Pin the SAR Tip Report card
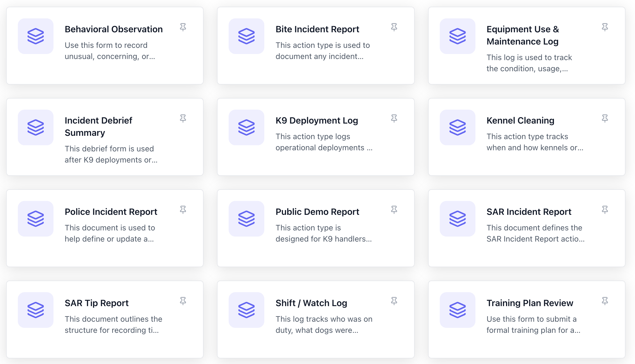Viewport: 635px width, 364px height. pyautogui.click(x=183, y=301)
